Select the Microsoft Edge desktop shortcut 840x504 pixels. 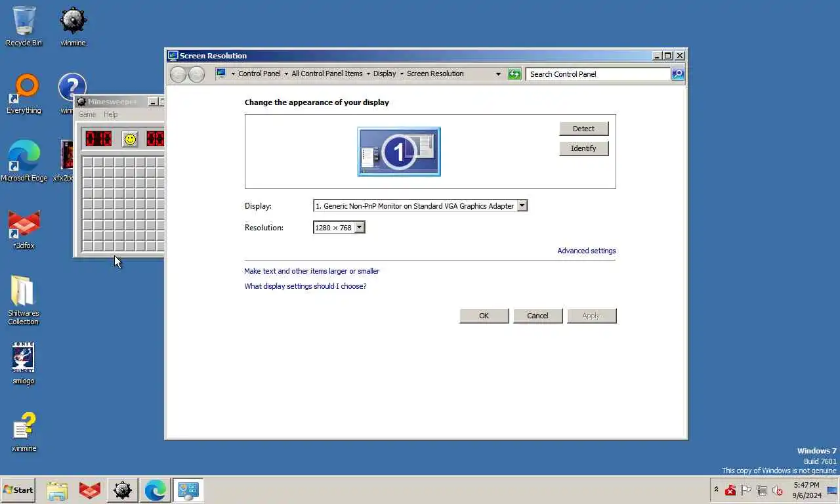point(24,161)
